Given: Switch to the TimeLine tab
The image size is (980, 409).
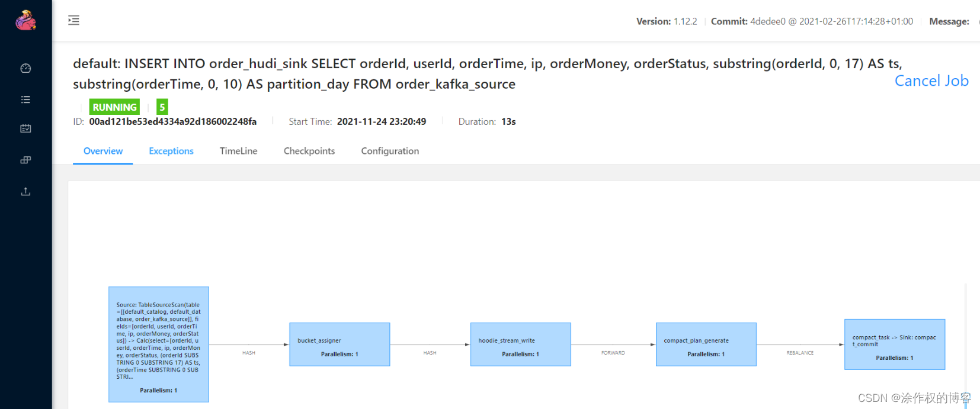Looking at the screenshot, I should pos(239,151).
